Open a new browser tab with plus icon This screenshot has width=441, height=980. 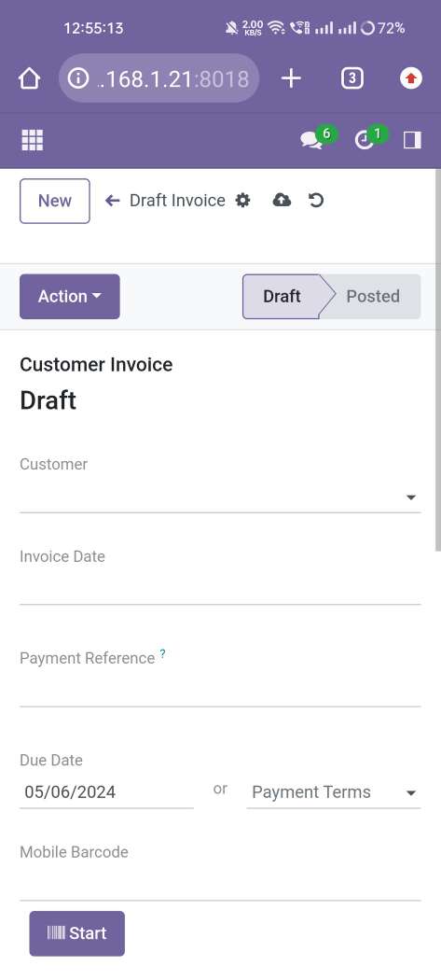pyautogui.click(x=291, y=78)
